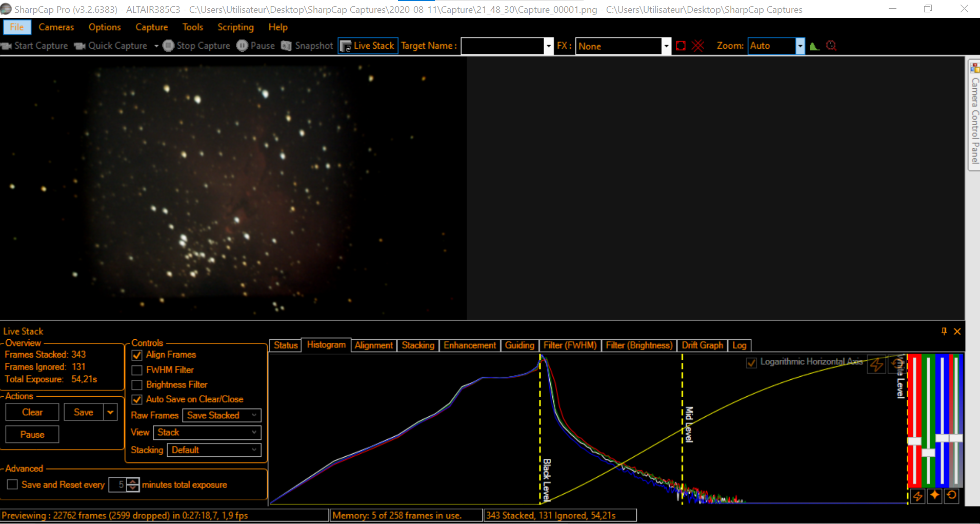
Task: Click the auto-stretch lightning icon in the histogram
Action: coord(876,364)
